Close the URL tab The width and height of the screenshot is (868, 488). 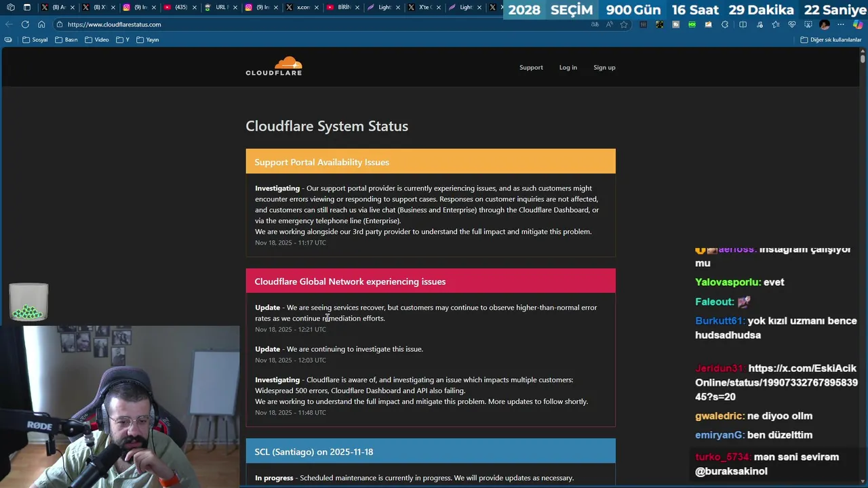235,7
